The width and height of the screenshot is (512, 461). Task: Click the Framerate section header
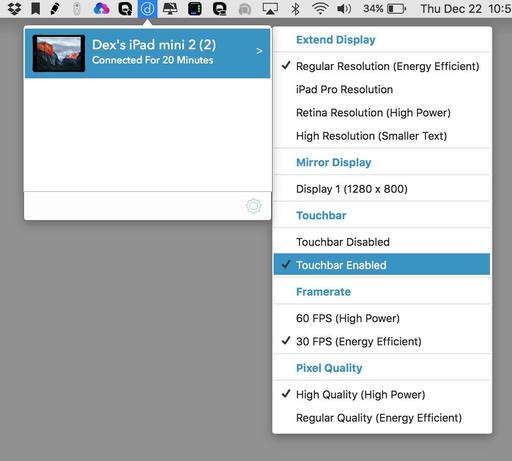coord(323,292)
